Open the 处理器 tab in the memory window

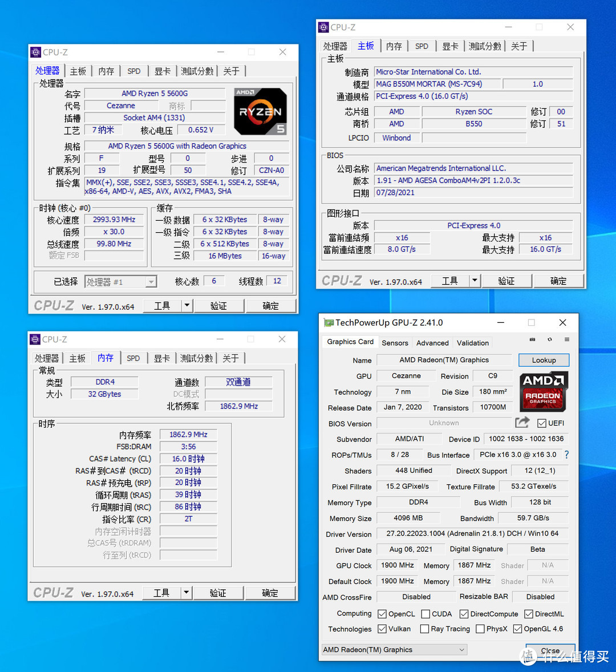tap(47, 358)
